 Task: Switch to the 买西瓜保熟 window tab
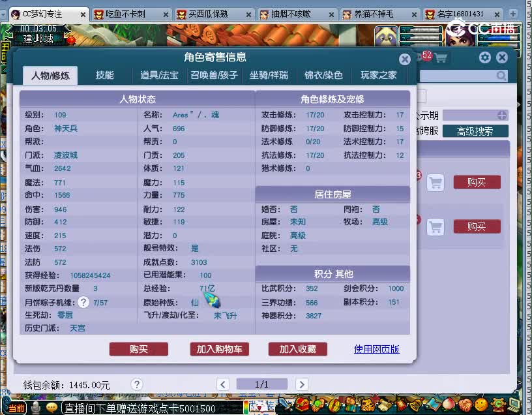214,14
